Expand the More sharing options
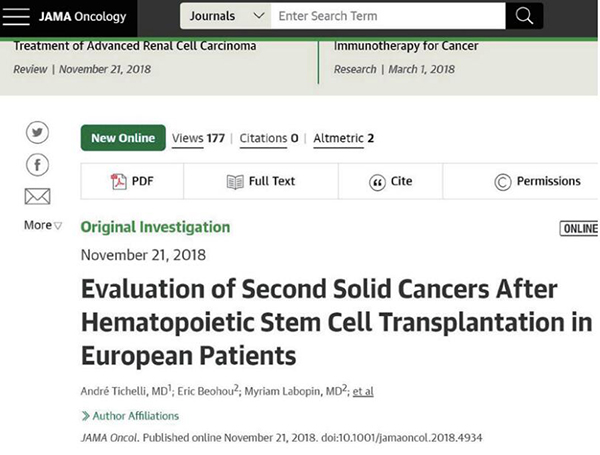600x455 pixels. 42,225
